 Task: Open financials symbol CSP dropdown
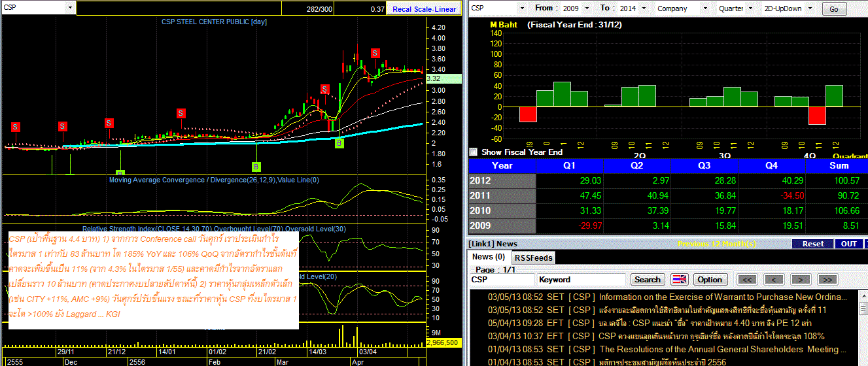click(521, 8)
